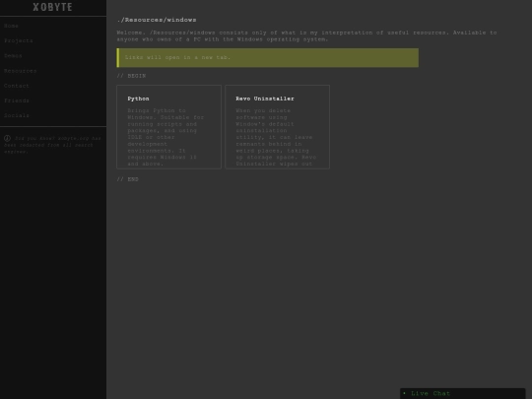Open the Demos section
The width and height of the screenshot is (532, 399).
(x=13, y=55)
